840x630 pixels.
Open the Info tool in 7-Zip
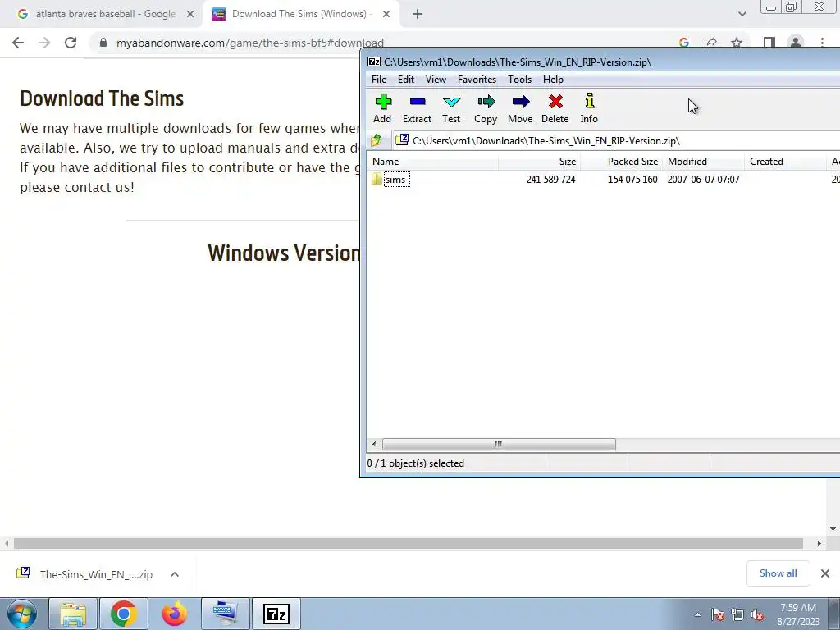pyautogui.click(x=589, y=109)
